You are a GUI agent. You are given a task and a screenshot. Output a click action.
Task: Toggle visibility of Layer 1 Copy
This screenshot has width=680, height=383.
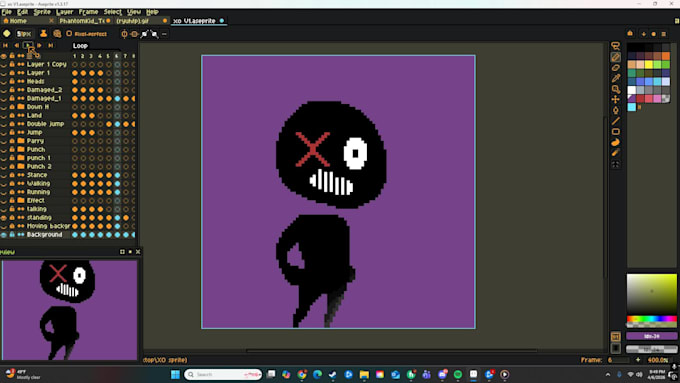[x=4, y=64]
